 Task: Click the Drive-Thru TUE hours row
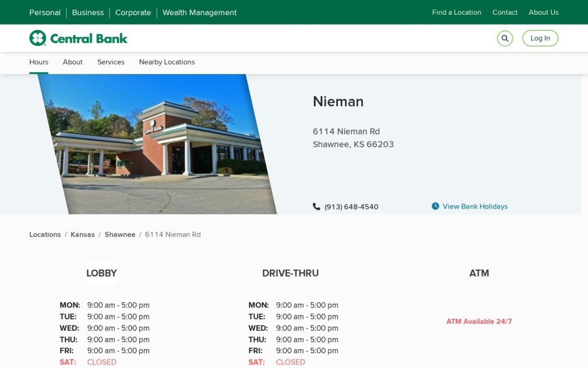(x=294, y=317)
